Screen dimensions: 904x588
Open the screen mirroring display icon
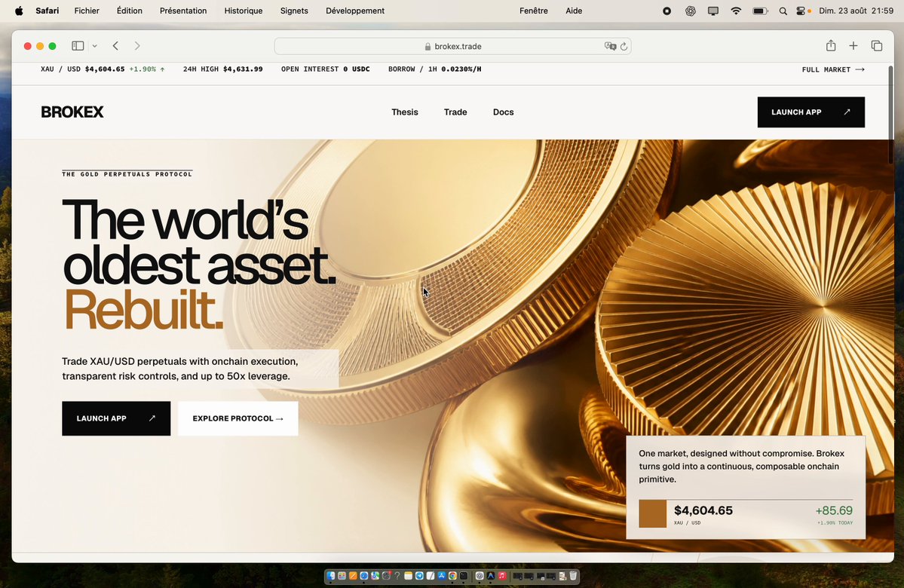pos(713,11)
